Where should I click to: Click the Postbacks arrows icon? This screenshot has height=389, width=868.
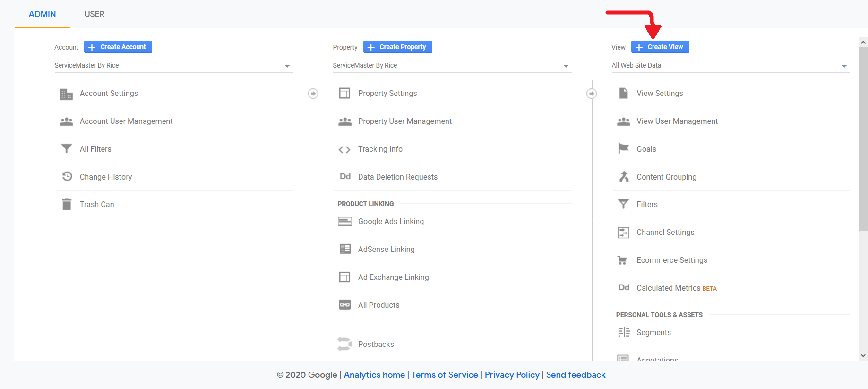pyautogui.click(x=345, y=344)
